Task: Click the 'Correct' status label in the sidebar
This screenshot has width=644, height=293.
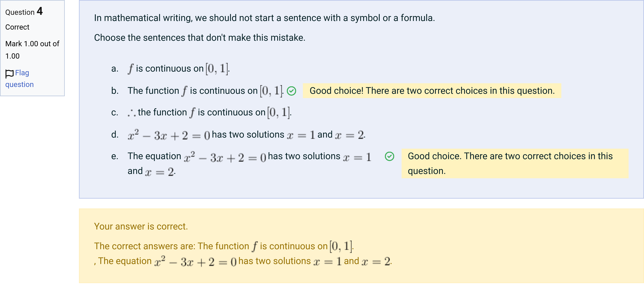Action: tap(17, 27)
